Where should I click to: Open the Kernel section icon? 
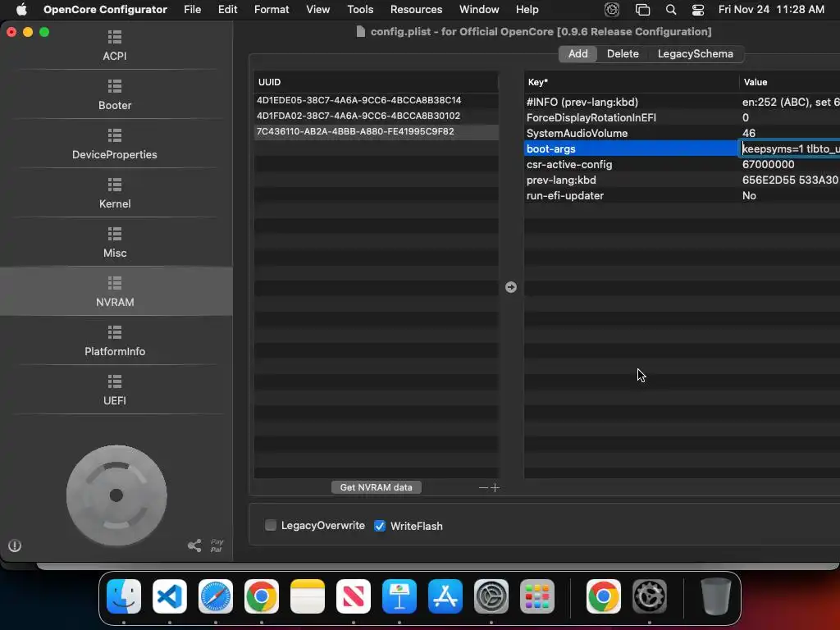115,185
